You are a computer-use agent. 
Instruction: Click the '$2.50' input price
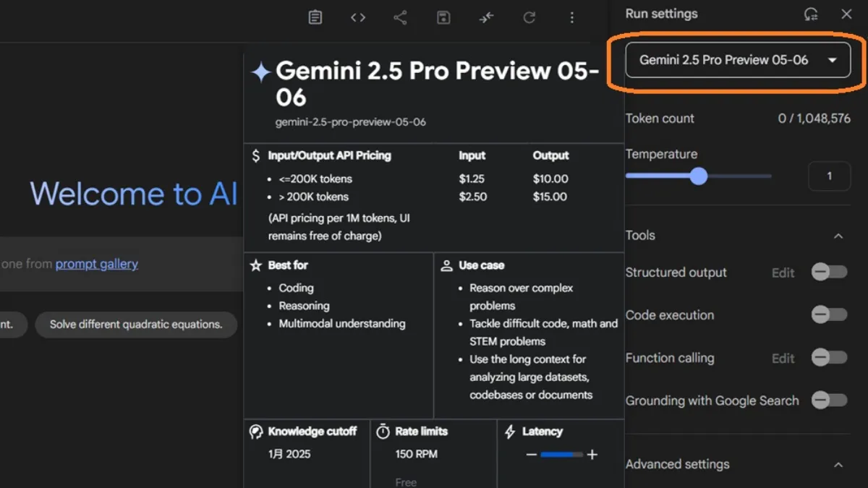(472, 197)
